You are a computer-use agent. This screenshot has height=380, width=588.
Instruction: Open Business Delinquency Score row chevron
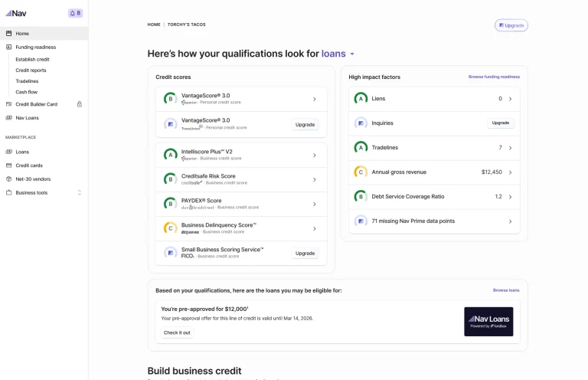click(315, 228)
